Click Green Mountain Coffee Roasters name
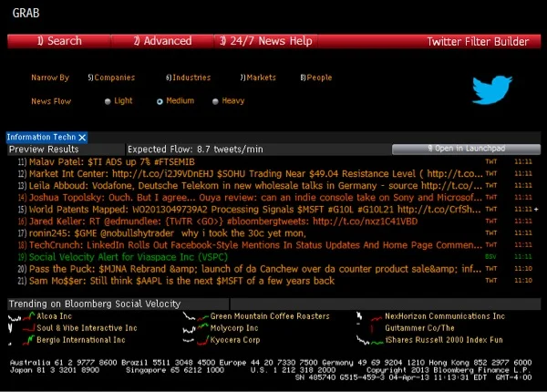Image resolution: width=547 pixels, height=392 pixels. point(270,316)
